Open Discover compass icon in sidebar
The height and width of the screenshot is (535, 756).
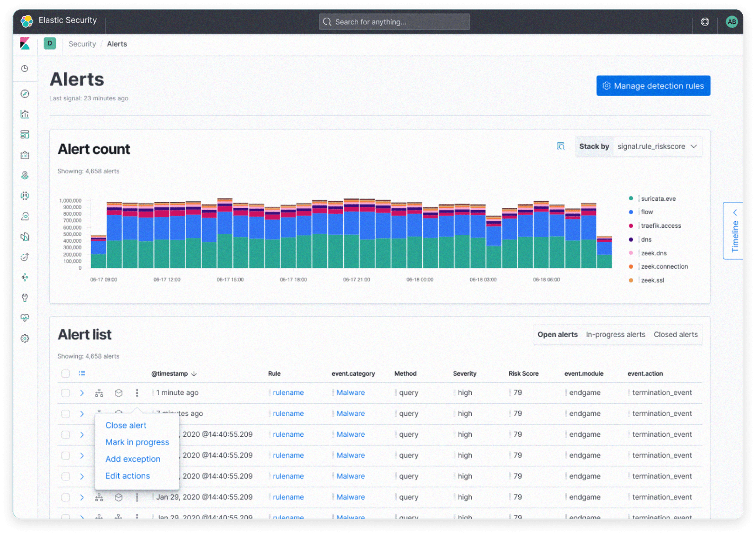click(25, 94)
